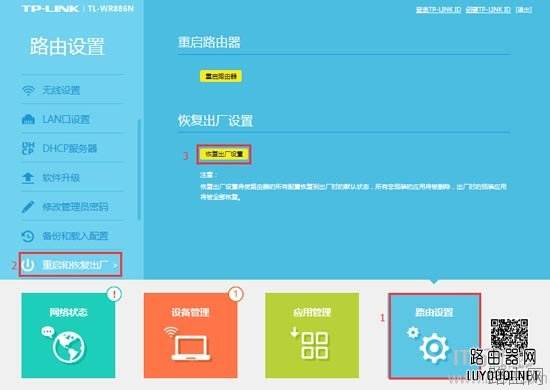Click the laptop icon on 设备管理 tile
550x390 pixels.
(190, 348)
